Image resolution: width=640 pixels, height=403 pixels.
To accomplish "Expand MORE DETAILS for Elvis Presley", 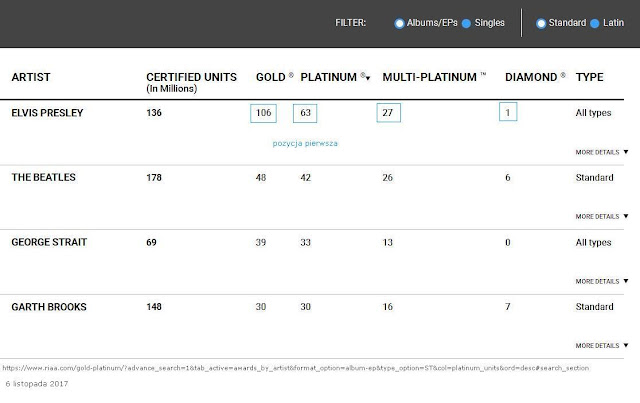I will click(x=602, y=152).
